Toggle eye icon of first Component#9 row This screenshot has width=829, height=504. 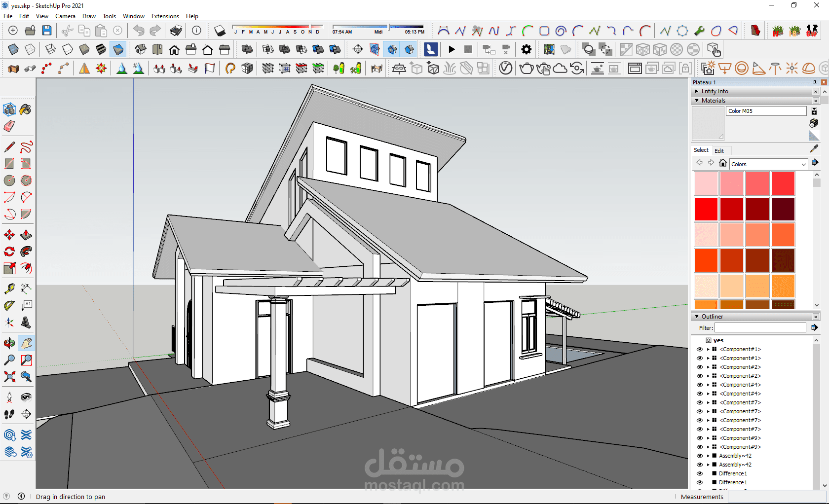700,438
